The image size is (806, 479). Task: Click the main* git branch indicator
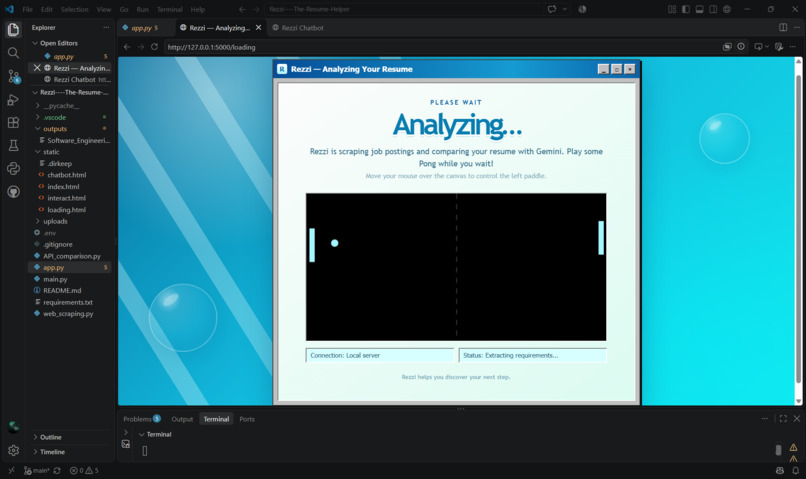coord(36,470)
